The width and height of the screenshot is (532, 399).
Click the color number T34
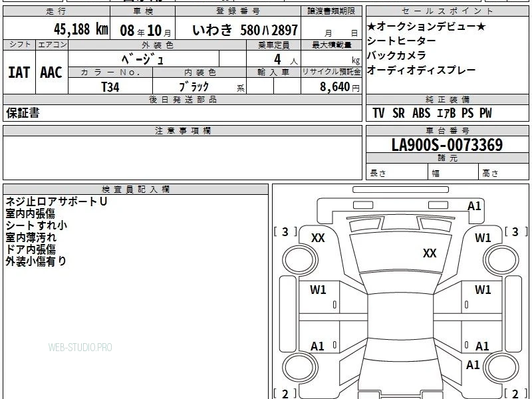point(110,87)
